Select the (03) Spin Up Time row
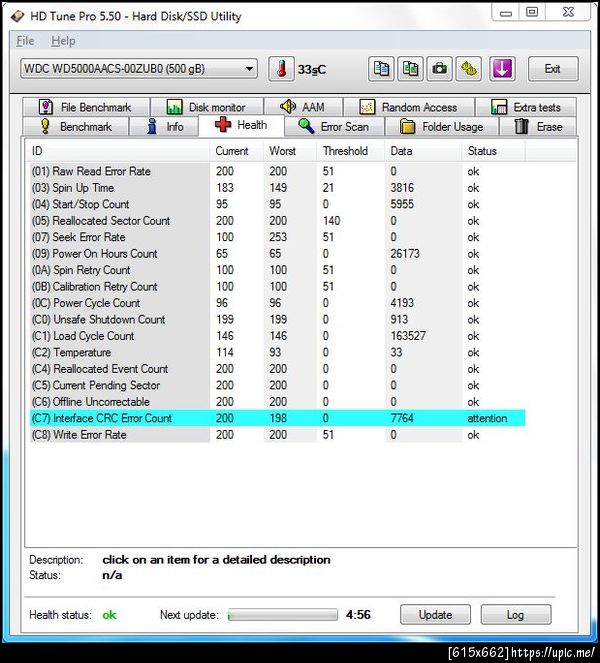The width and height of the screenshot is (600, 663). click(278, 188)
